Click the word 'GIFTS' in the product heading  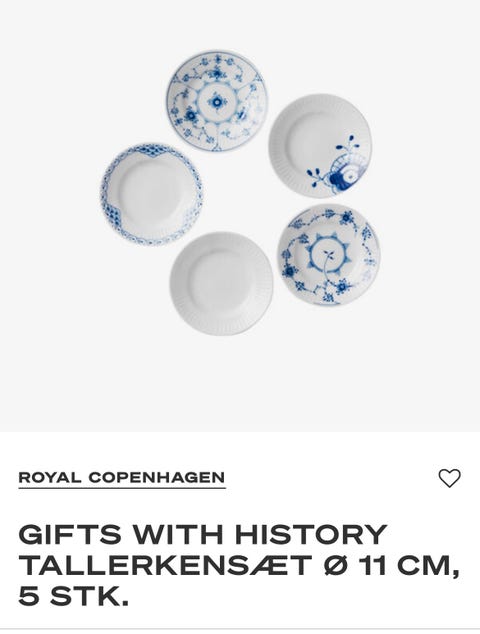[x=70, y=534]
